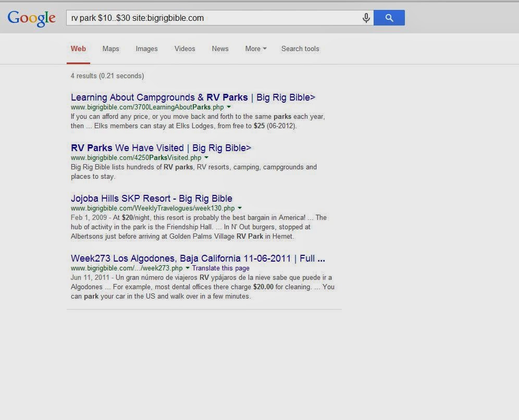
Task: Switch to the News tab
Action: coord(220,48)
